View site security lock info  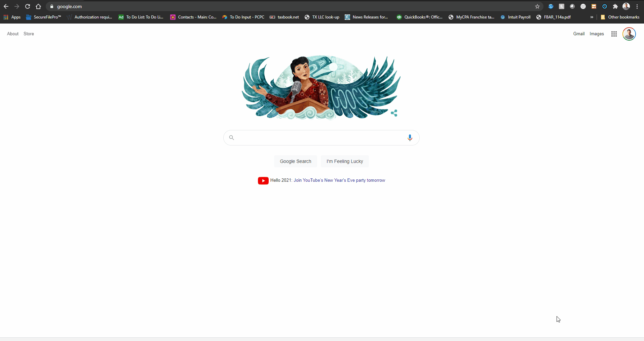click(52, 6)
